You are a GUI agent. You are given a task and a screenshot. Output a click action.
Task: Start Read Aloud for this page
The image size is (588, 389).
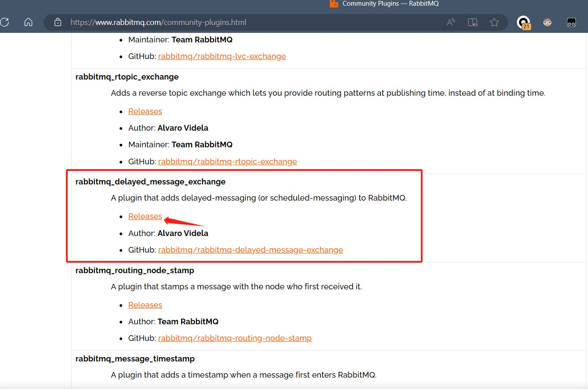click(451, 22)
